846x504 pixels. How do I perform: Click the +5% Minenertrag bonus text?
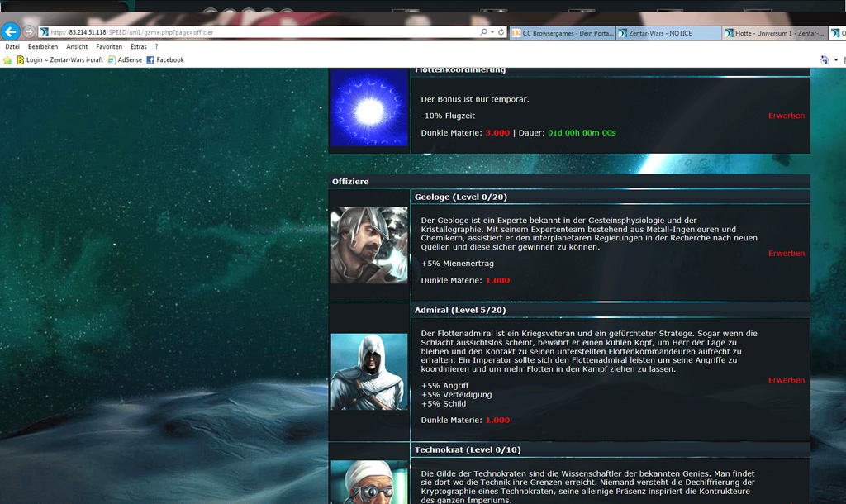[x=458, y=264]
